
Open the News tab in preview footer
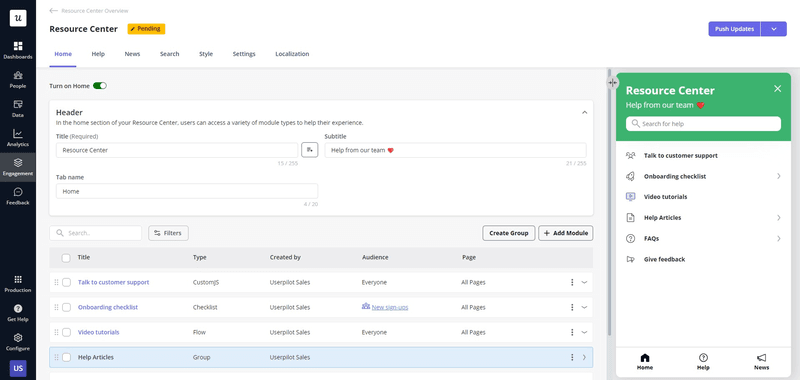click(761, 362)
